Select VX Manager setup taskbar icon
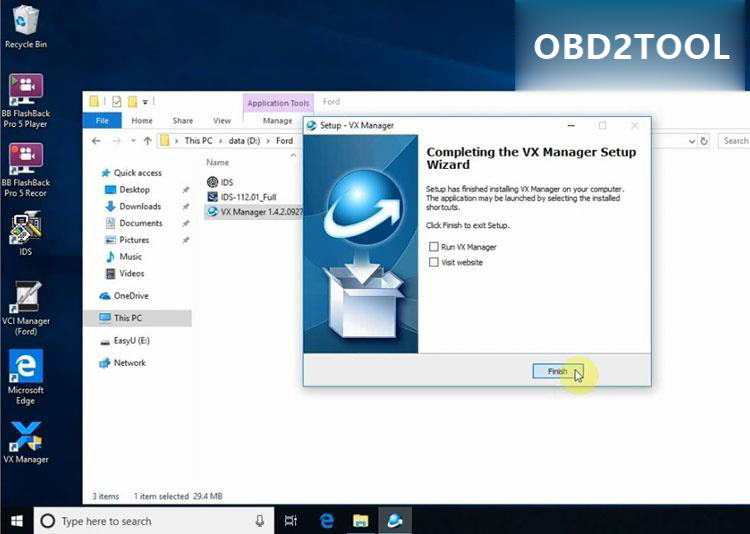The height and width of the screenshot is (534, 750). point(395,521)
